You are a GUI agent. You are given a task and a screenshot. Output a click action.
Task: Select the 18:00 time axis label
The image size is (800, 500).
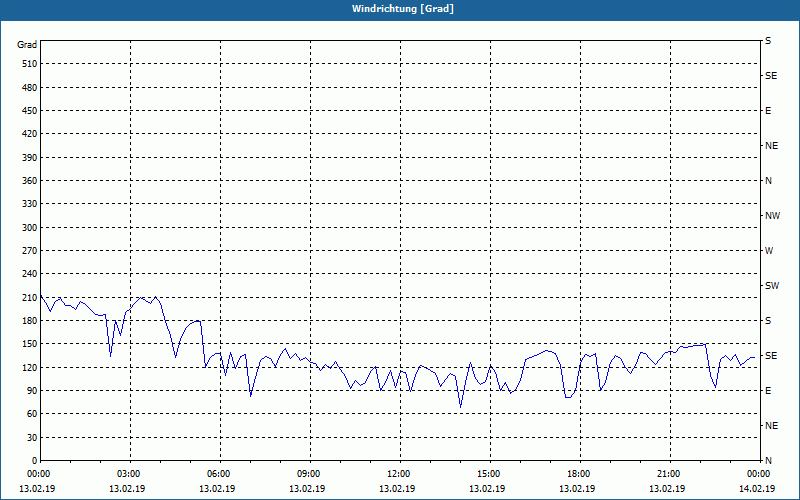(580, 473)
